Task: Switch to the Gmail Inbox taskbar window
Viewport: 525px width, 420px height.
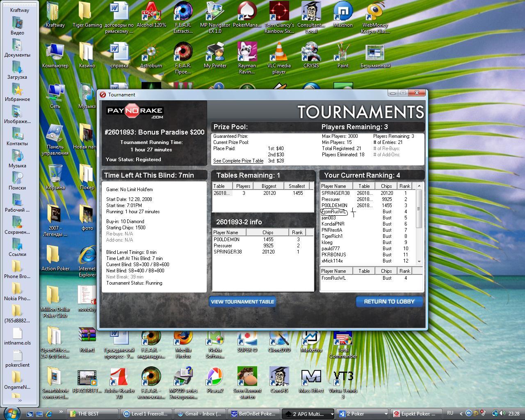Action: coord(199,414)
